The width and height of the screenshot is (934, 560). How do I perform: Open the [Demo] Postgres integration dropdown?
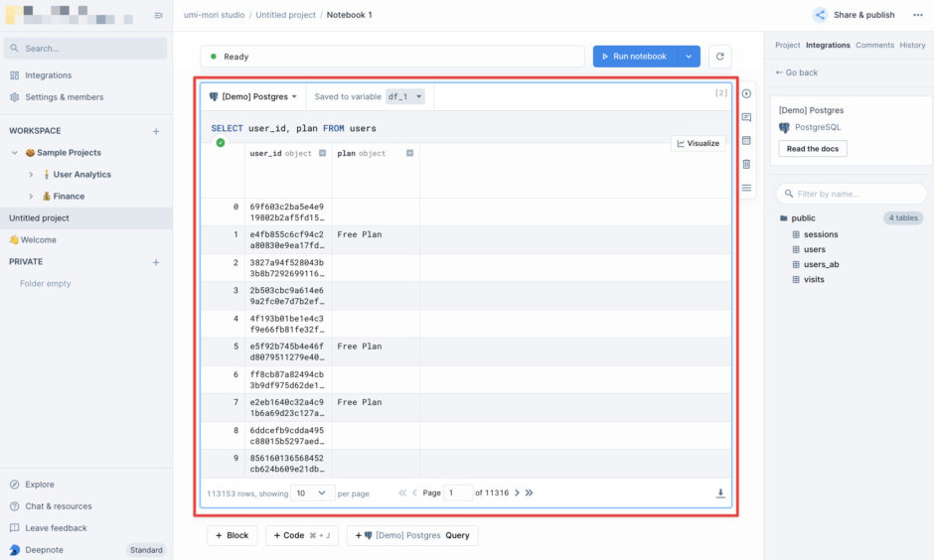253,96
